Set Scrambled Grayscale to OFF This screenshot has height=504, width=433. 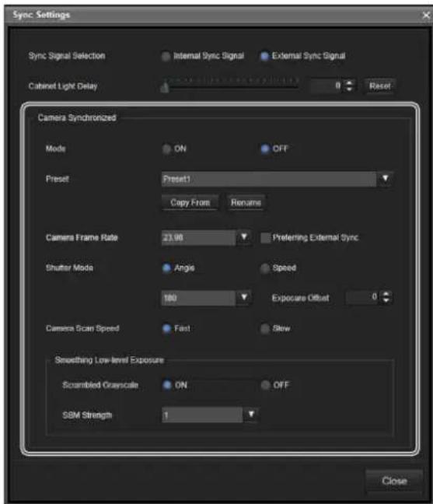click(x=265, y=385)
